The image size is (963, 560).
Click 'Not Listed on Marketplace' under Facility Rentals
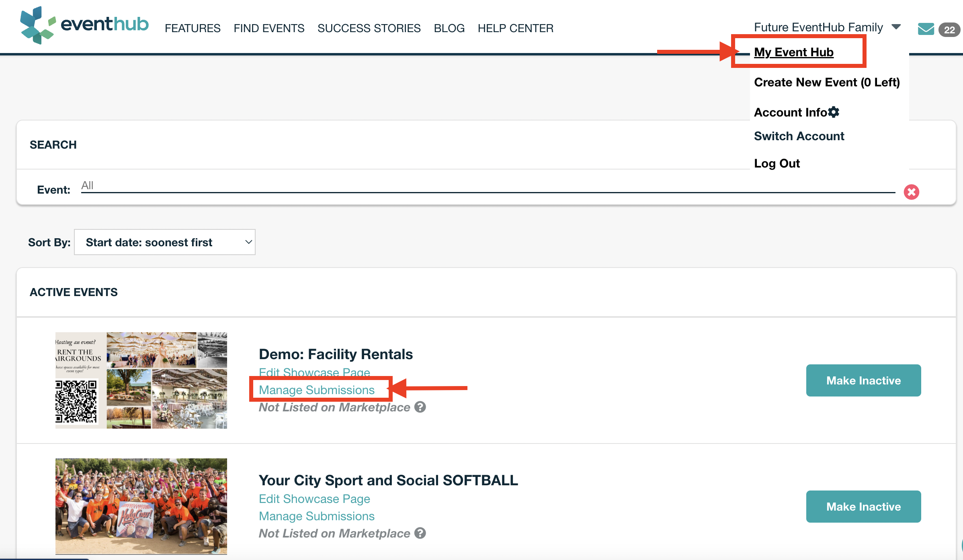334,407
